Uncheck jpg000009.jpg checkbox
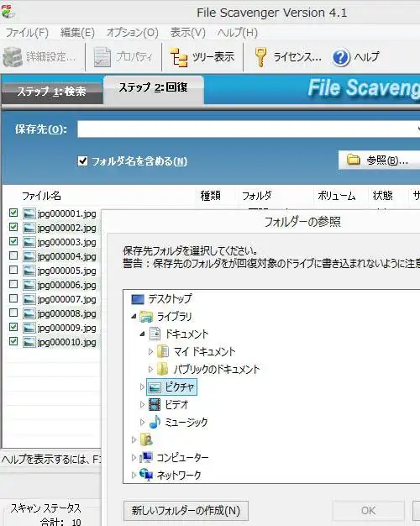420x526 pixels. coord(13,327)
